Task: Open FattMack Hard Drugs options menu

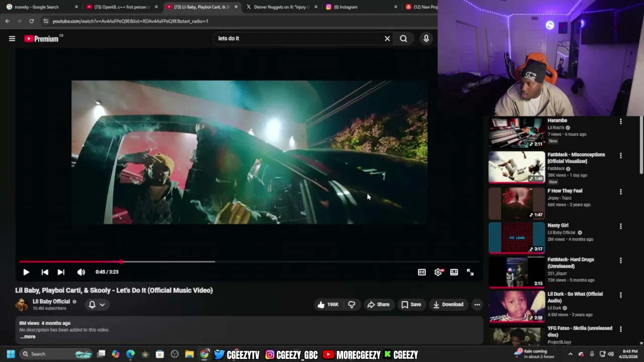Action: pyautogui.click(x=620, y=261)
